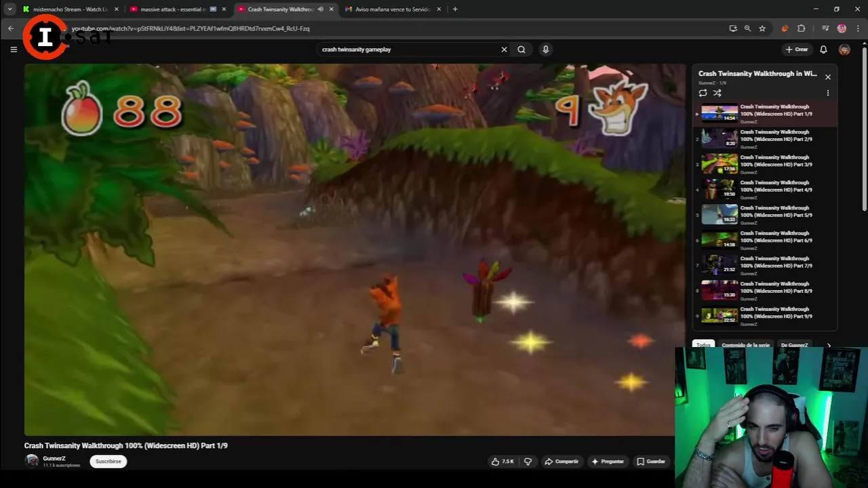
Task: Click the install/cast icon in address bar
Action: pyautogui.click(x=733, y=28)
